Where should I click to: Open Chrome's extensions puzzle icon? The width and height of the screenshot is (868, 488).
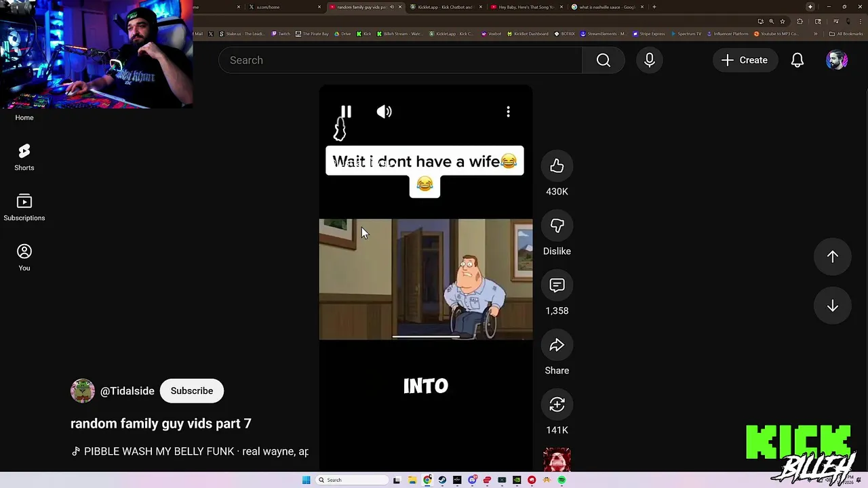click(800, 21)
